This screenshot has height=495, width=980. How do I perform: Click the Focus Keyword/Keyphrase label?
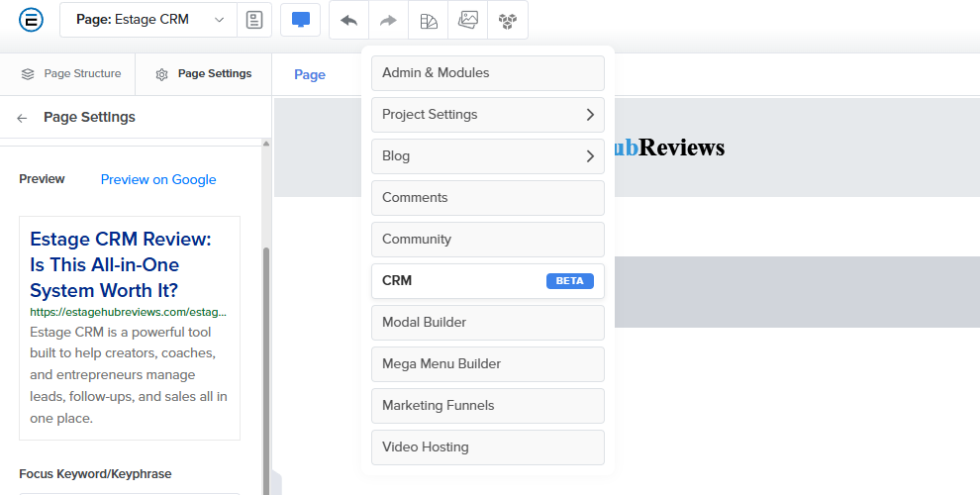click(x=95, y=474)
